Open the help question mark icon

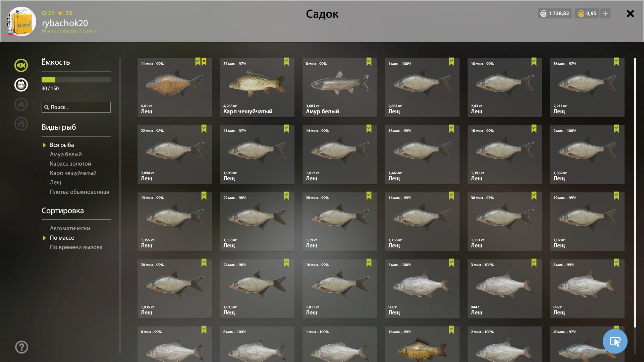(21, 347)
